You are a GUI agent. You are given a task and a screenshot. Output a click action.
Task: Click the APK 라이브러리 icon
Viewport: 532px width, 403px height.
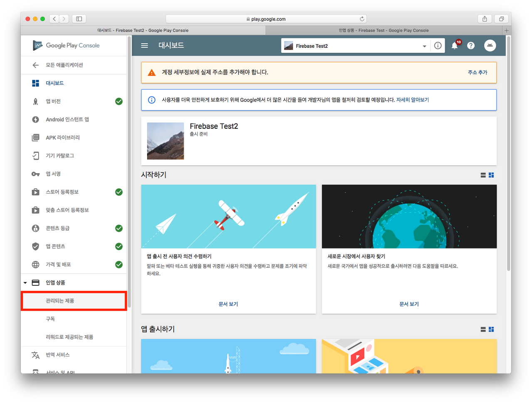click(x=36, y=138)
